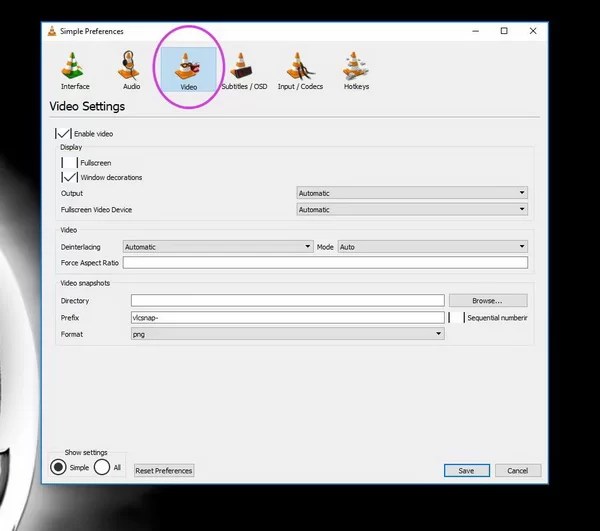
Task: Enable Sequential numbering checkbox
Action: 457,318
